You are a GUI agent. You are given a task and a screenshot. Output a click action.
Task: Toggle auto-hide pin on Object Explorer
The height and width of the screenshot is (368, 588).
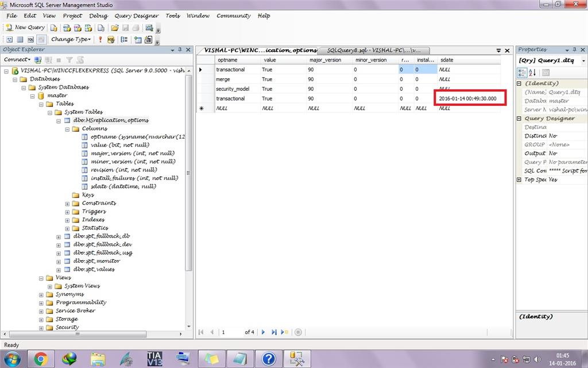point(180,49)
